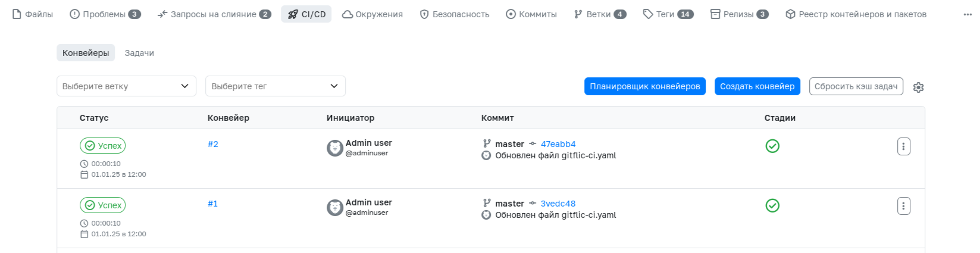Open the Релизы tab

[740, 14]
